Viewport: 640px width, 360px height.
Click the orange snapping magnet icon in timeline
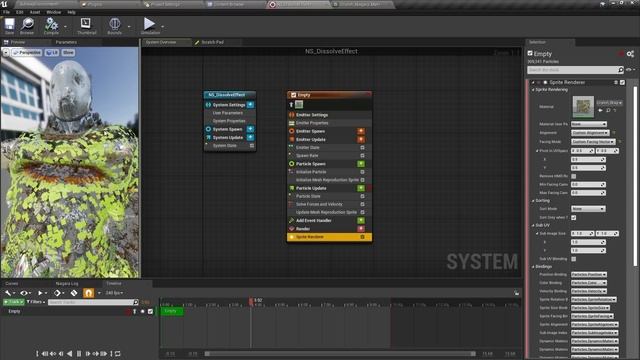point(88,293)
